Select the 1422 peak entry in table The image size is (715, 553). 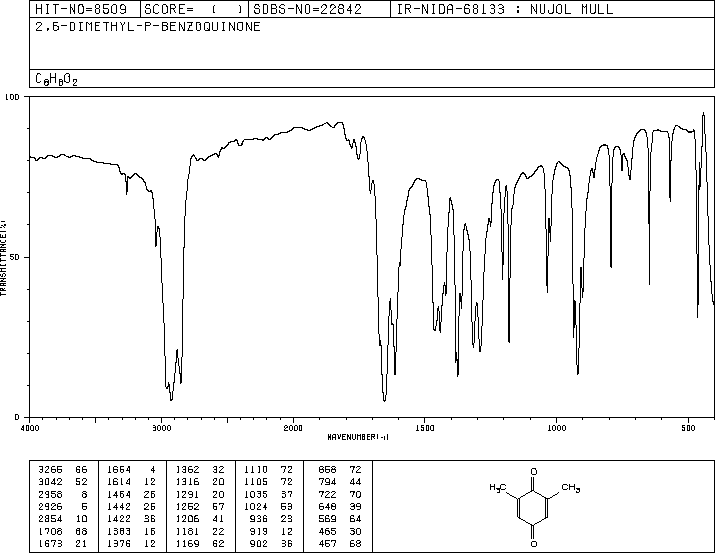click(x=131, y=519)
